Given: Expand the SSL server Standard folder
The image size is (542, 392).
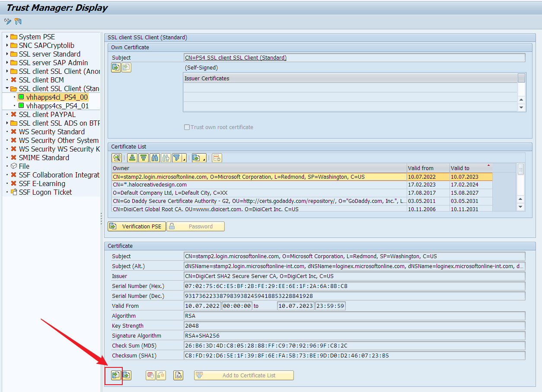Looking at the screenshot, I should coord(7,54).
